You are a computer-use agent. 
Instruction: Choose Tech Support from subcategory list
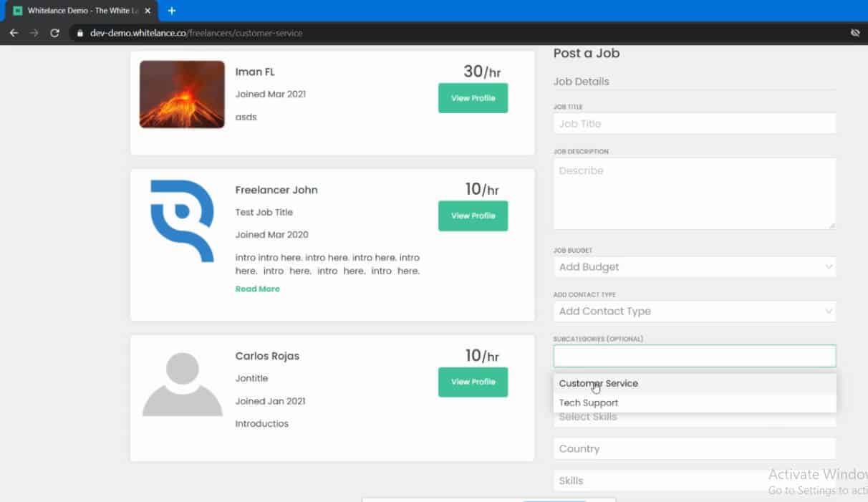point(695,402)
